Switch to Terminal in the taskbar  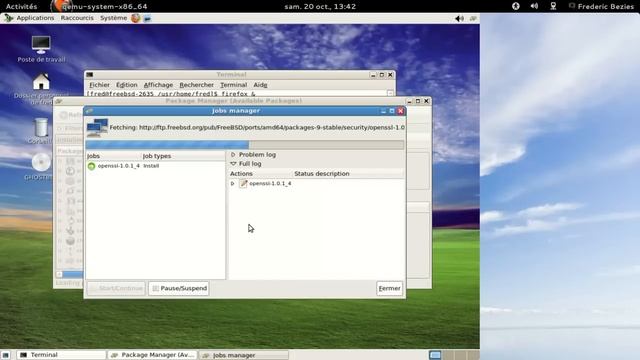pos(61,355)
